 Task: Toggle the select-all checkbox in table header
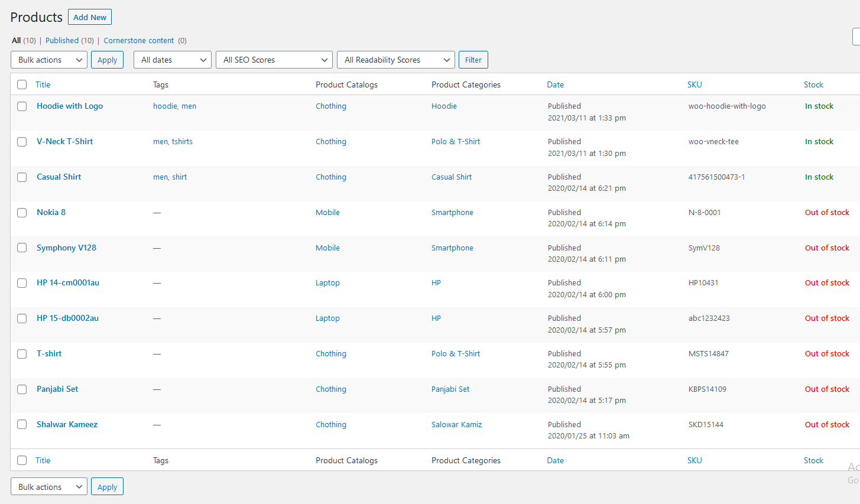(x=22, y=84)
